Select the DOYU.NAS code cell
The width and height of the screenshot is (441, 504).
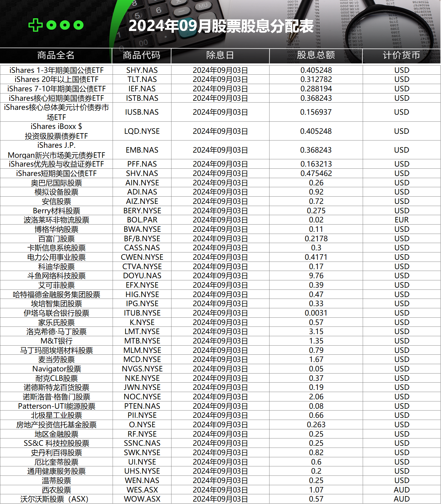[x=142, y=276]
